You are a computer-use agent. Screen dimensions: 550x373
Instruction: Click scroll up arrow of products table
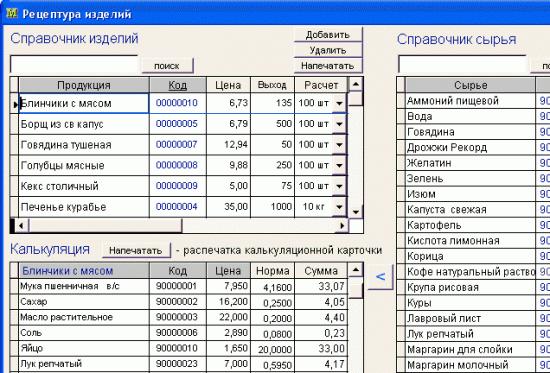tap(356, 84)
